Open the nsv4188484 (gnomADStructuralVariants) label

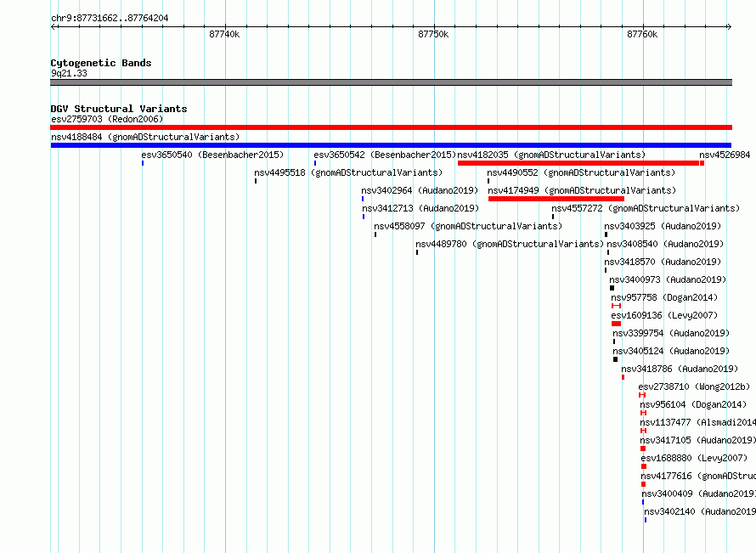coord(145,137)
